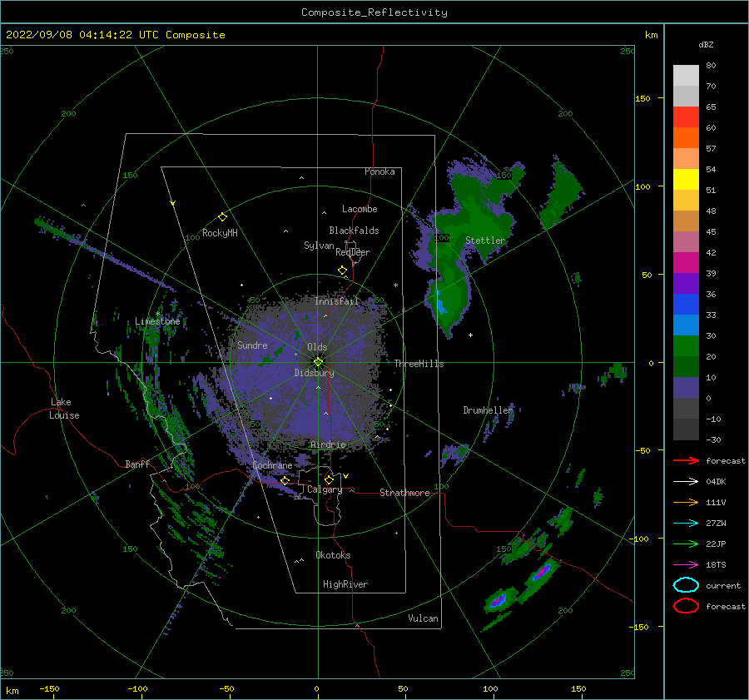Click the Composite_Reflectivity title text
This screenshot has width=749, height=700.
click(x=374, y=12)
